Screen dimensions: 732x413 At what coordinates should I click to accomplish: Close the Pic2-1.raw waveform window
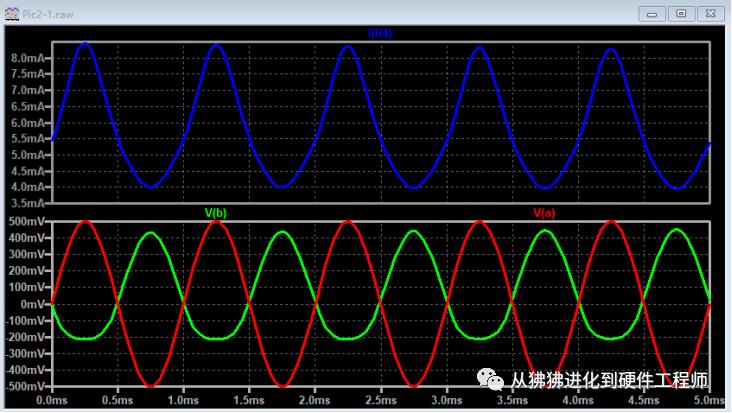711,14
